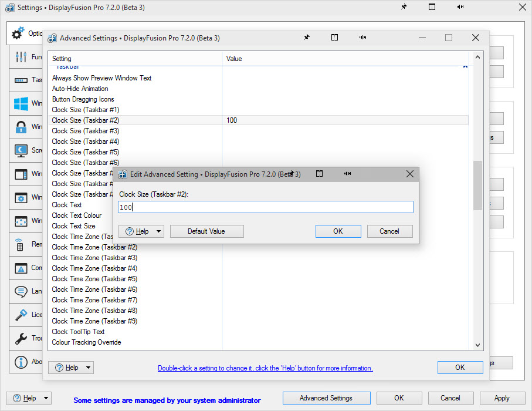Open Remote Control via its remote icon
This screenshot has height=411, width=532.
pos(21,245)
